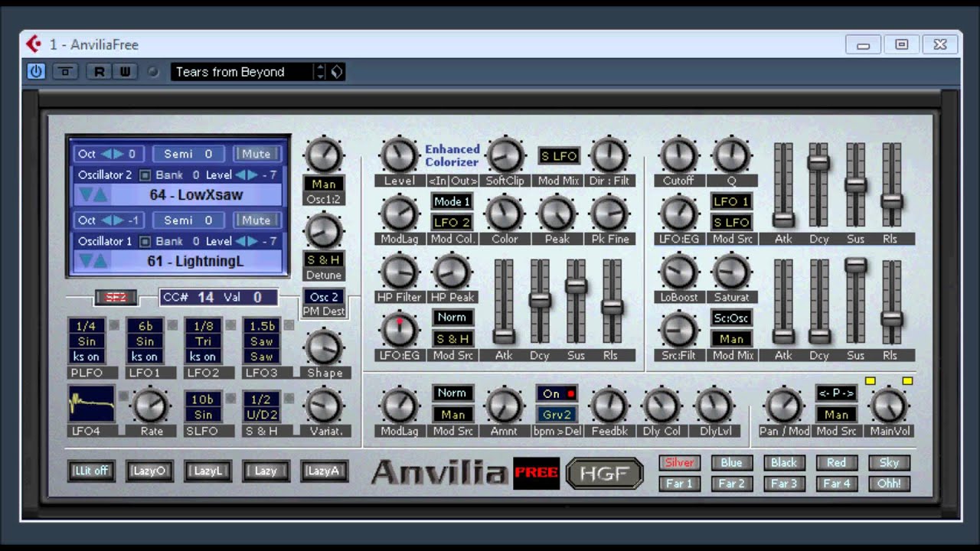Image resolution: width=980 pixels, height=551 pixels.
Task: Click the Ohh! button
Action: 889,484
